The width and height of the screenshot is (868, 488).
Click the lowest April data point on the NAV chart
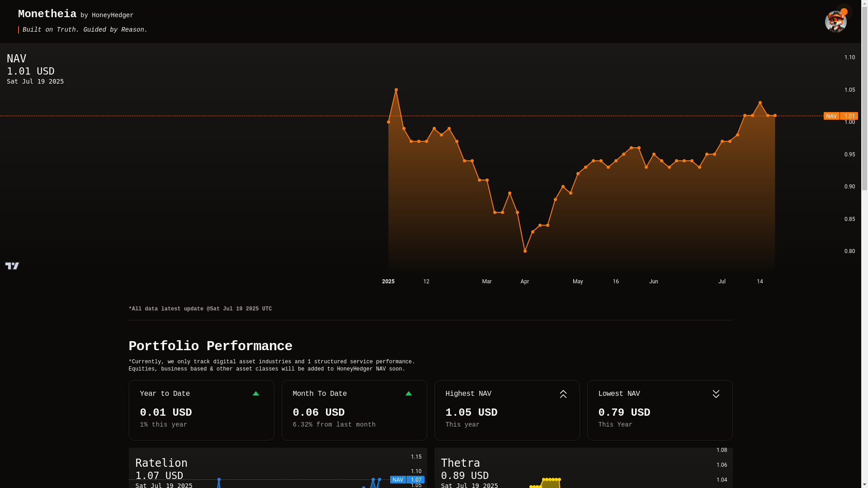pyautogui.click(x=525, y=251)
